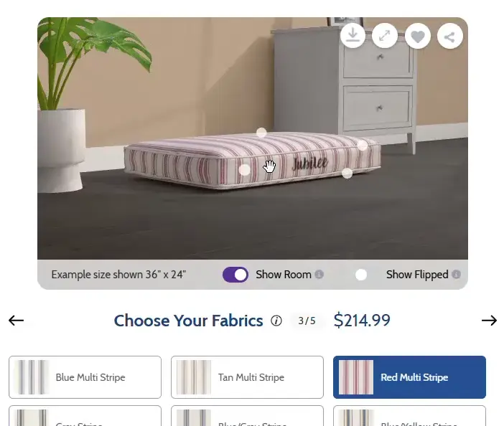Disable the Show Room toggle

pos(235,275)
